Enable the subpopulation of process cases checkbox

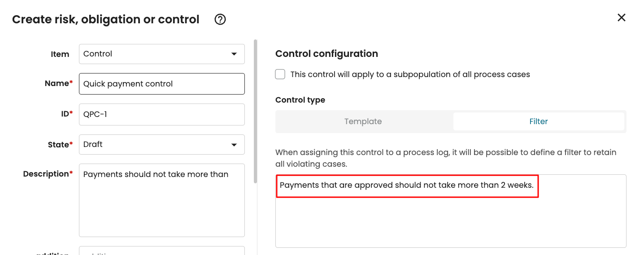[280, 74]
